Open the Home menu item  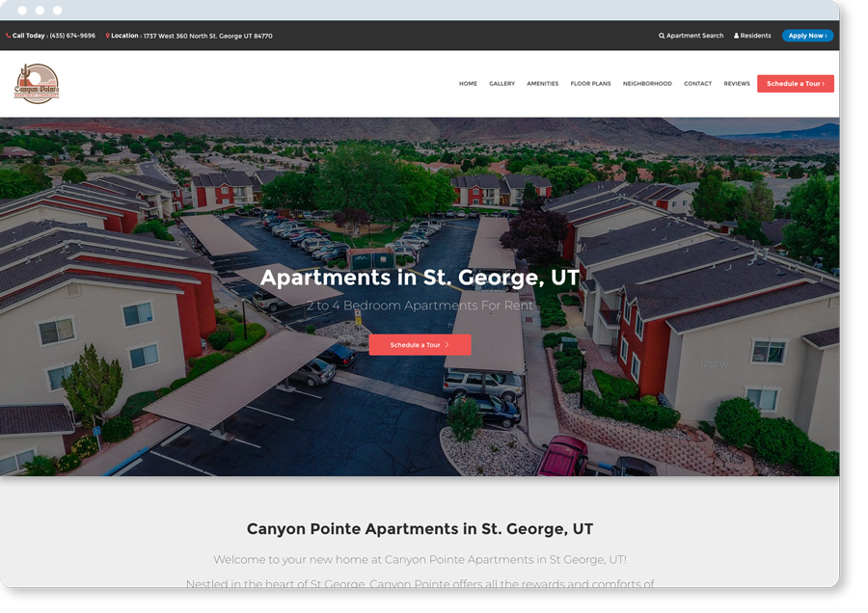click(468, 84)
